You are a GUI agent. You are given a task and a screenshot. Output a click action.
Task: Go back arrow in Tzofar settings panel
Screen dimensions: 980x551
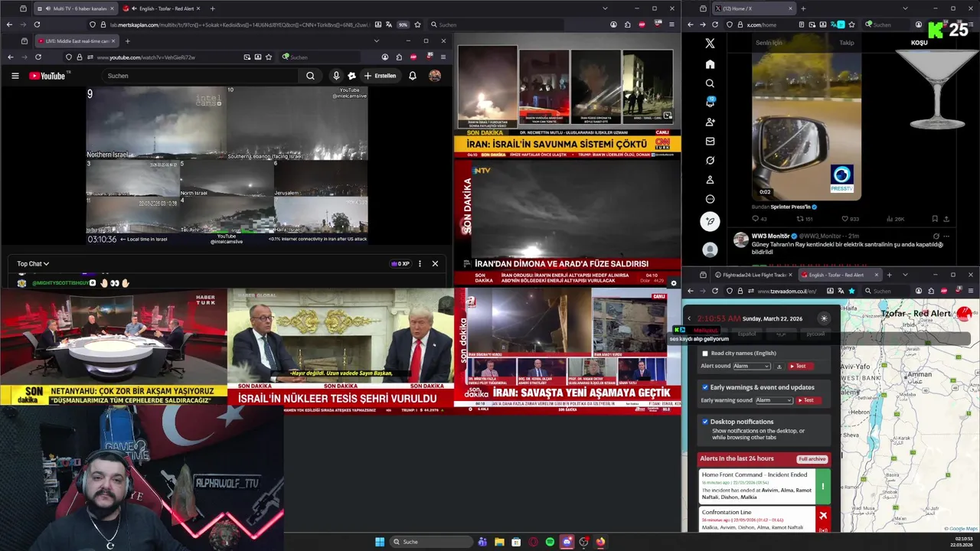(688, 318)
